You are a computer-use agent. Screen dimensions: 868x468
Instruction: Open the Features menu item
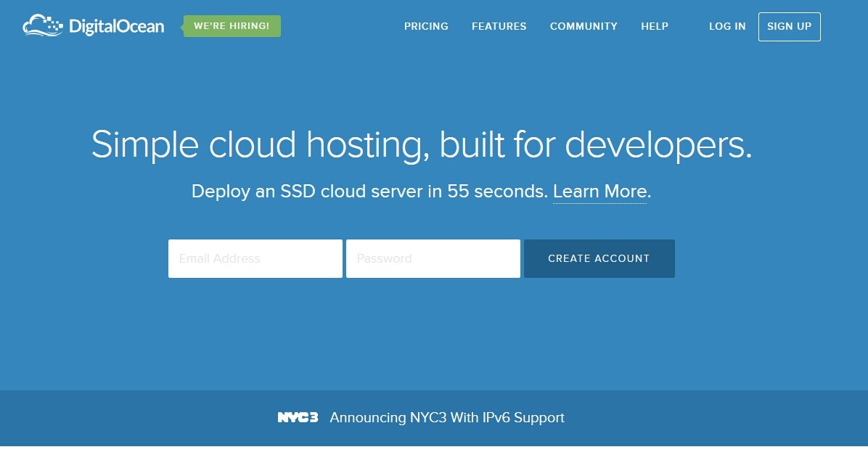(499, 27)
